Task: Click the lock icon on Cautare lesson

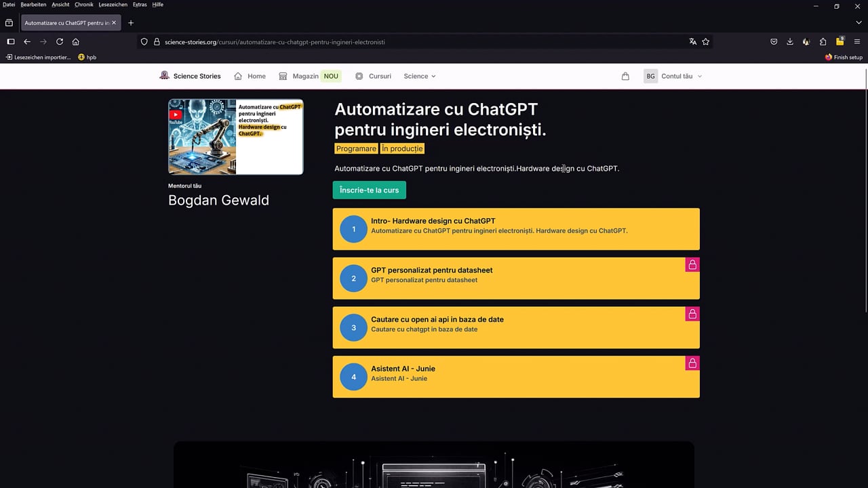Action: tap(692, 314)
